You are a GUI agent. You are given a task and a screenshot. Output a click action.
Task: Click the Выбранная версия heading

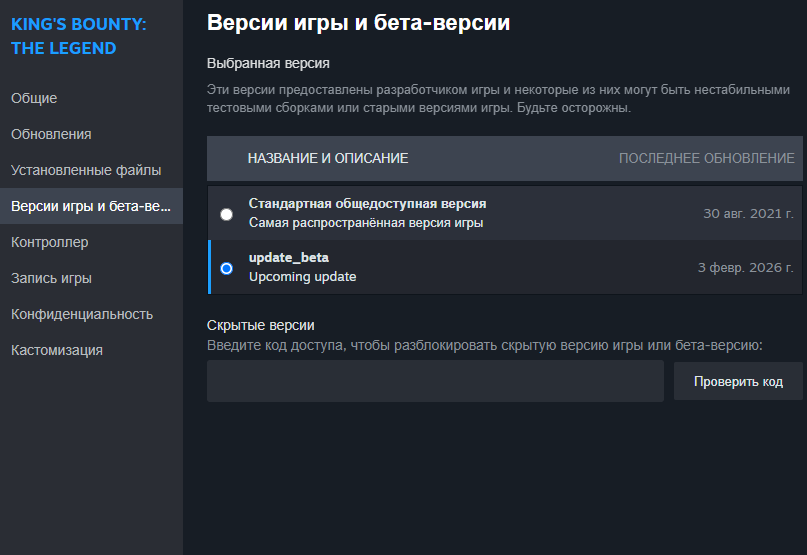click(x=268, y=63)
